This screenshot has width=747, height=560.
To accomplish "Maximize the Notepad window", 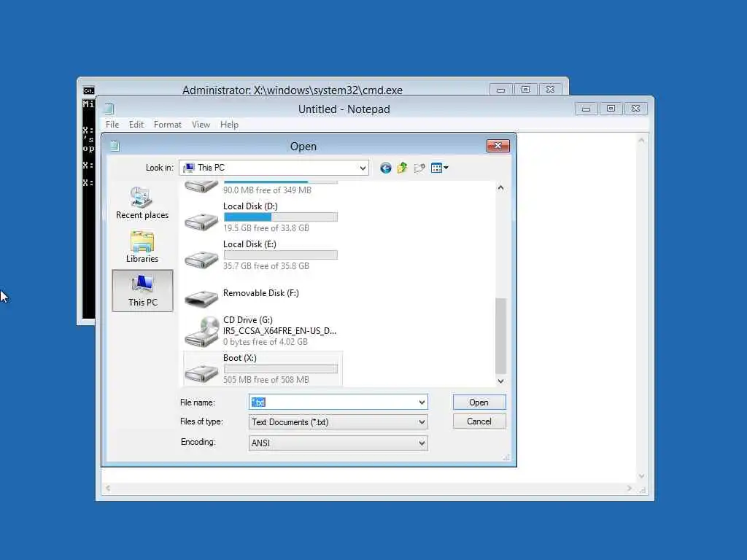I will [x=611, y=109].
